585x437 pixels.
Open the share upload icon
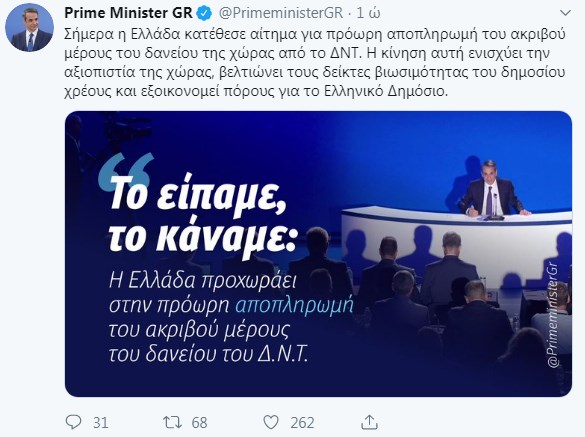(x=369, y=422)
